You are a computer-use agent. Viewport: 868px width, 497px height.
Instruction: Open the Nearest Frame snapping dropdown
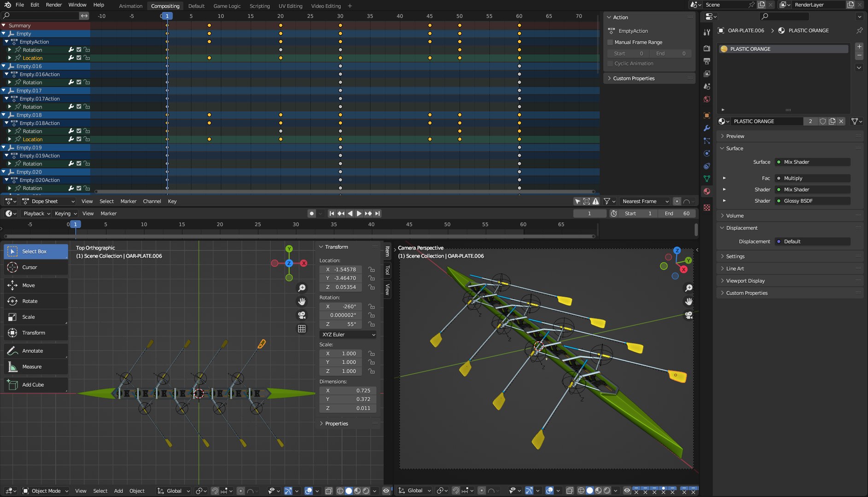645,202
